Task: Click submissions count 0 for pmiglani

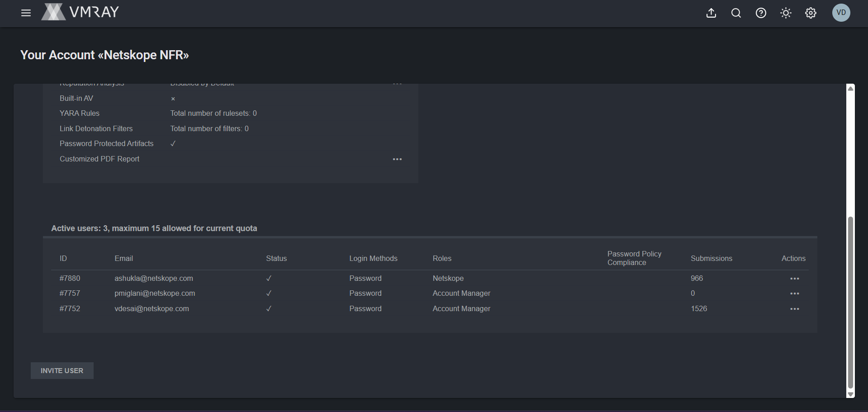Action: (x=693, y=293)
